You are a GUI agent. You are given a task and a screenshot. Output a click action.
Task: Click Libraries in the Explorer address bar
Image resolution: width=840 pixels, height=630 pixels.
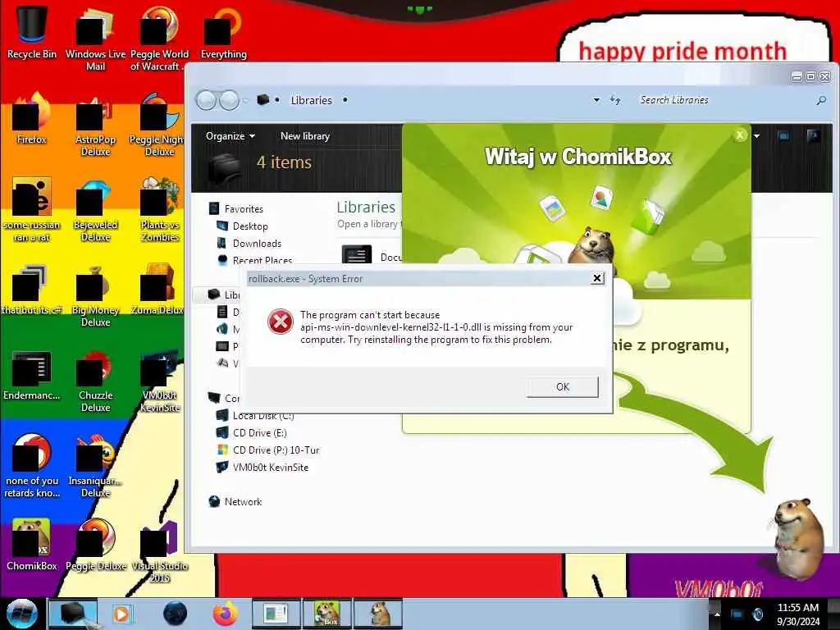pos(311,100)
